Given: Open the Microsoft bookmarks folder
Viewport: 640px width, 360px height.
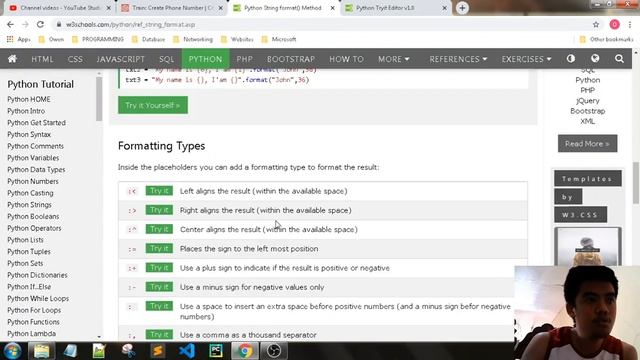Looking at the screenshot, I should pyautogui.click(x=279, y=40).
